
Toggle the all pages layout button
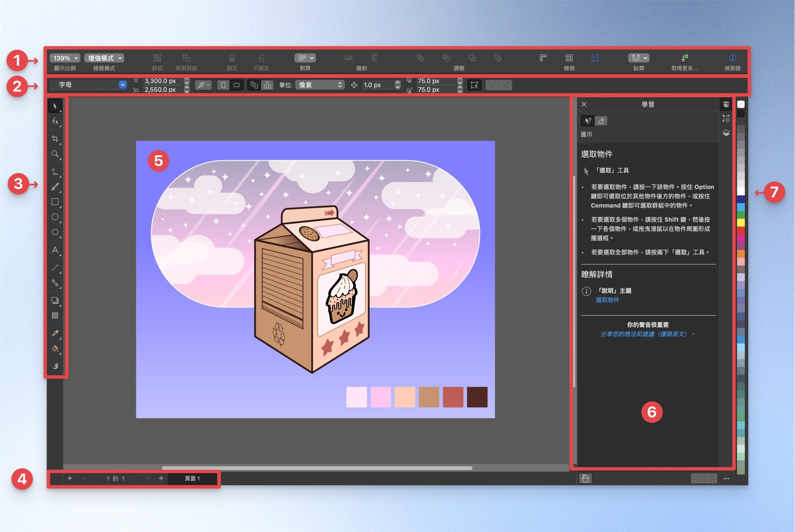click(254, 85)
